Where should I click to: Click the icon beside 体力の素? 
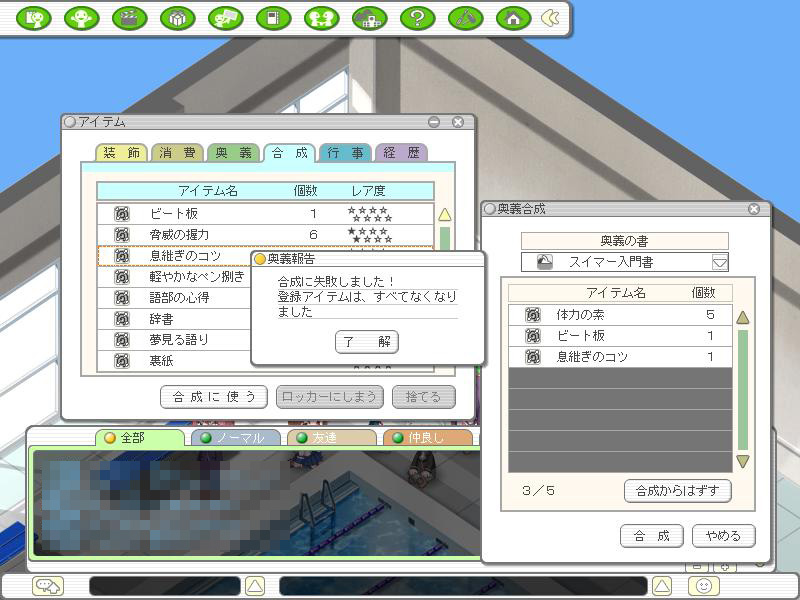click(533, 315)
